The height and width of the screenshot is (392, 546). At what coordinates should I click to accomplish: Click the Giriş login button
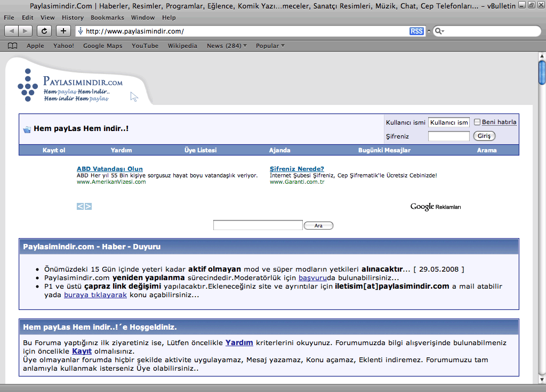(484, 136)
